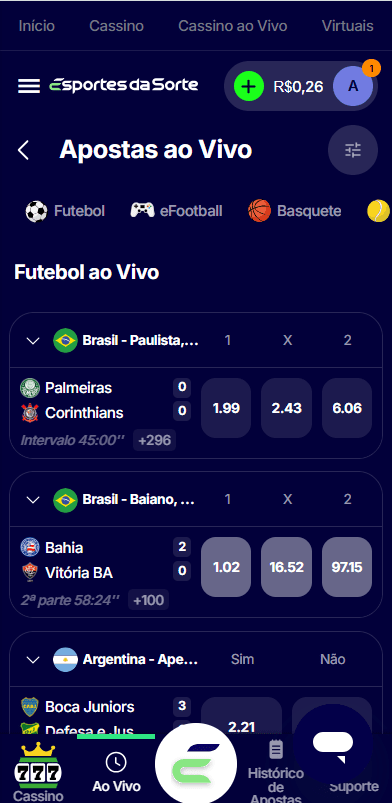Tap the green plus deposit icon

(249, 86)
